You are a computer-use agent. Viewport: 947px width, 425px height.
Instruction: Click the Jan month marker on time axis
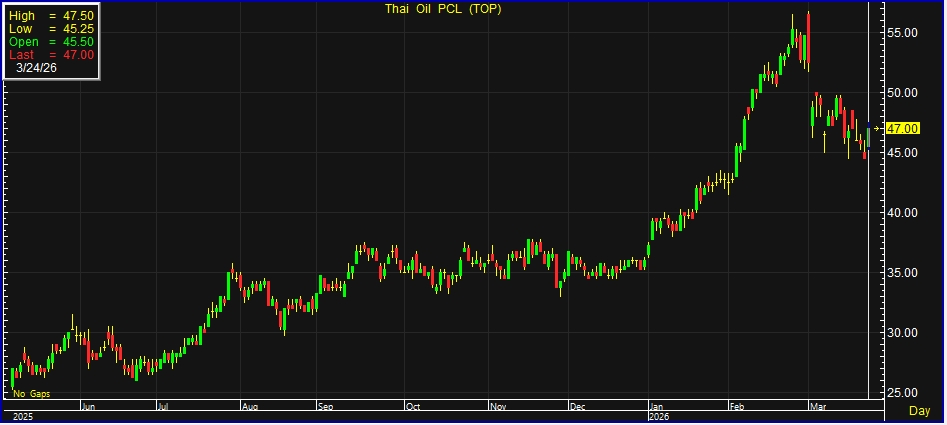tap(657, 407)
